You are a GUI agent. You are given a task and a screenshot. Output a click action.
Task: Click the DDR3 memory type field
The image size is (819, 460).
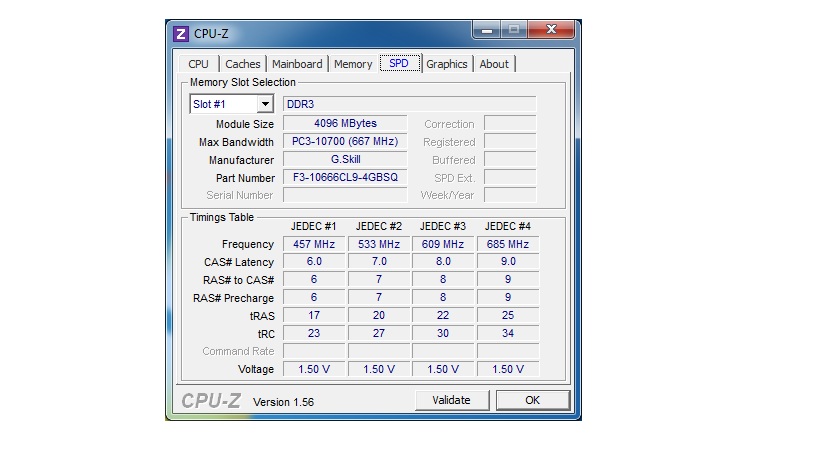410,104
